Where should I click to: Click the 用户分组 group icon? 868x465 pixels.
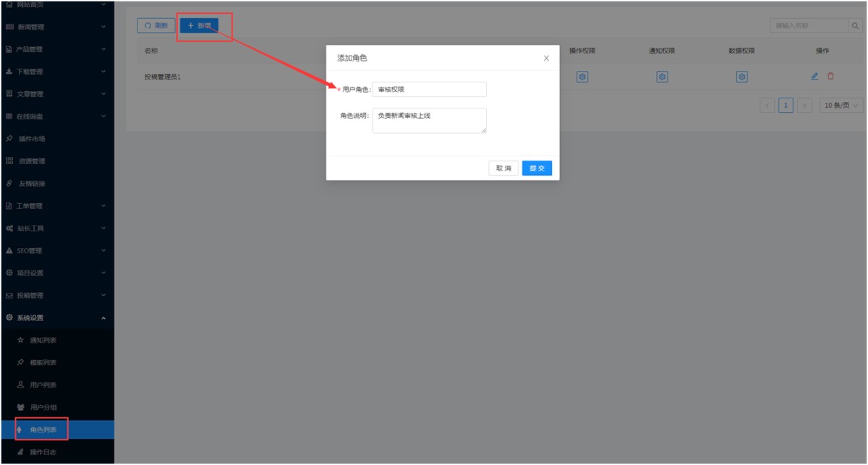[x=20, y=407]
